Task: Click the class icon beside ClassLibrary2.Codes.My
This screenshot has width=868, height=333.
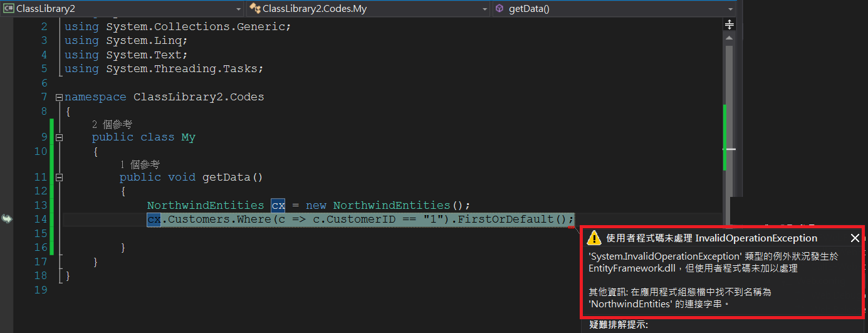Action: pyautogui.click(x=255, y=8)
